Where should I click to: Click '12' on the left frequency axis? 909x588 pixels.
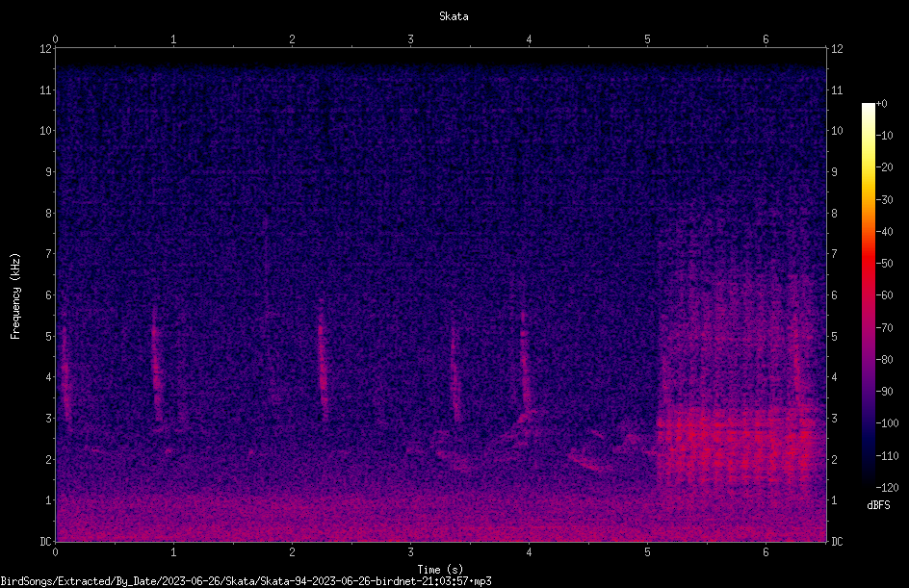(45, 49)
